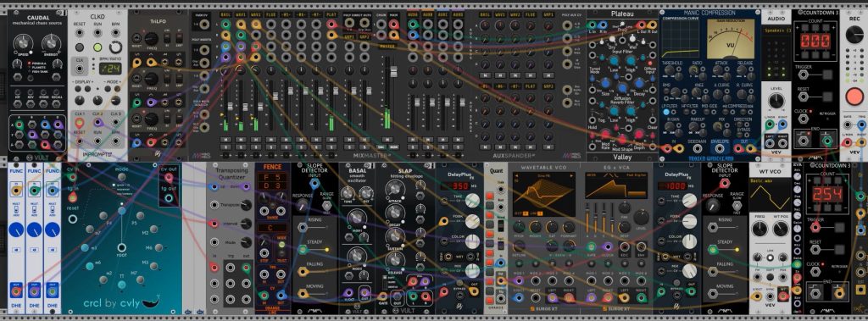Viewport: 868px width, 321px height.
Task: Click the crcl root jack
Action: tap(121, 247)
